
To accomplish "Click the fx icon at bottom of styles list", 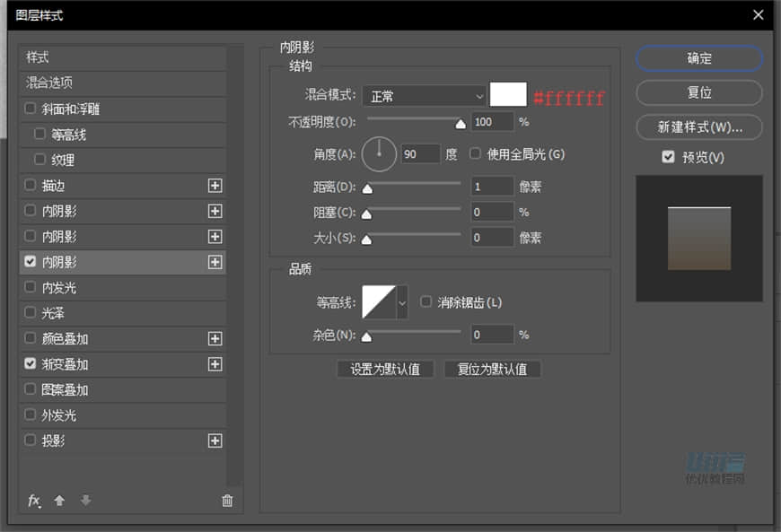I will (34, 501).
